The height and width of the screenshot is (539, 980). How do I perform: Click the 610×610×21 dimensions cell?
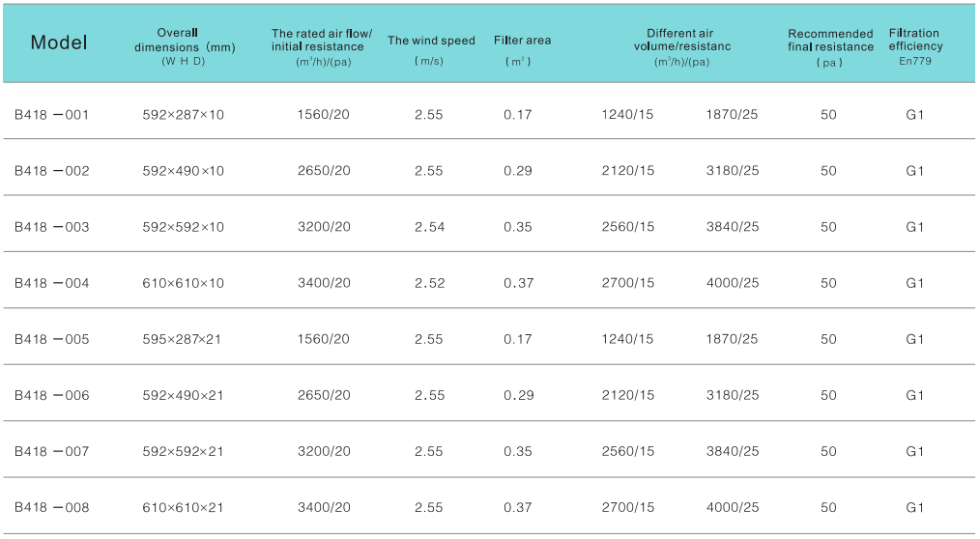click(x=183, y=507)
